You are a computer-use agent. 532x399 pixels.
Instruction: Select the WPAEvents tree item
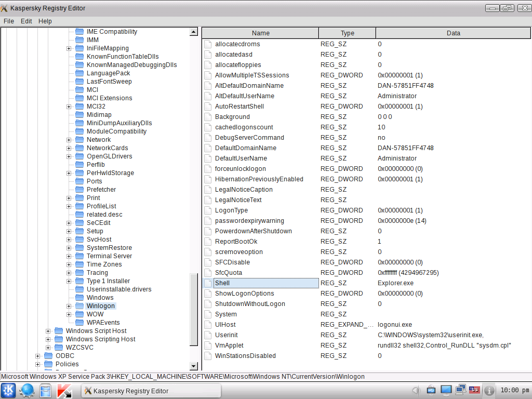click(103, 322)
